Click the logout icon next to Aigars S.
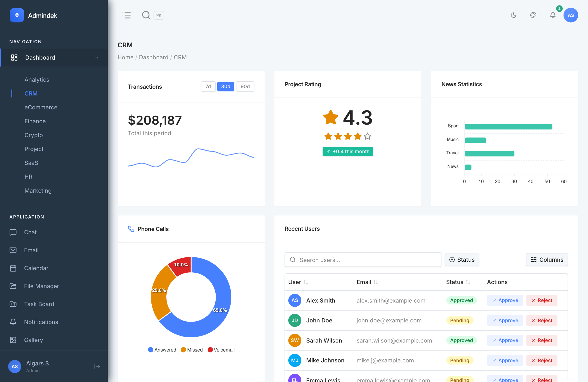The height and width of the screenshot is (382, 588). click(97, 366)
